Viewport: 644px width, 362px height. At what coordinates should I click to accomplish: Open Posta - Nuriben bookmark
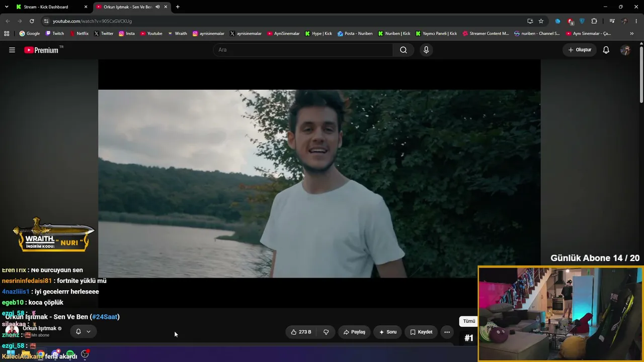355,34
